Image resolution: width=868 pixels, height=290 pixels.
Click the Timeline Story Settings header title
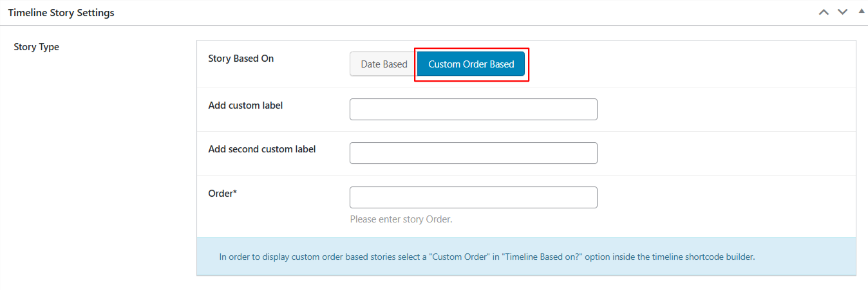click(x=61, y=13)
